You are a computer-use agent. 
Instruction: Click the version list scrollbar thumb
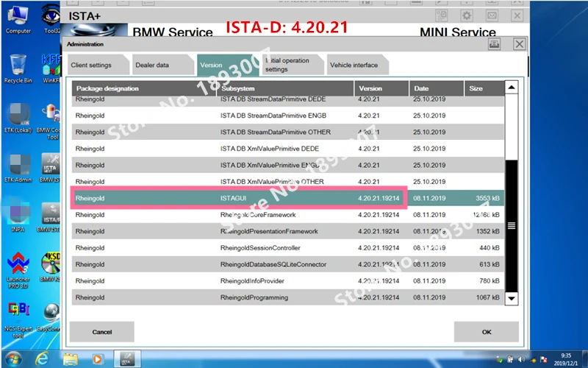[x=512, y=226]
